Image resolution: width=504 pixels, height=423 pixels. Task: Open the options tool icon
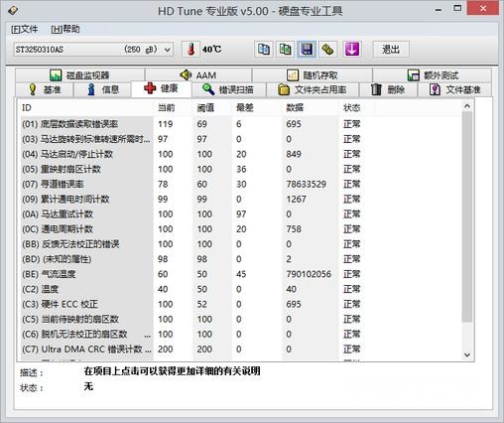pyautogui.click(x=327, y=50)
